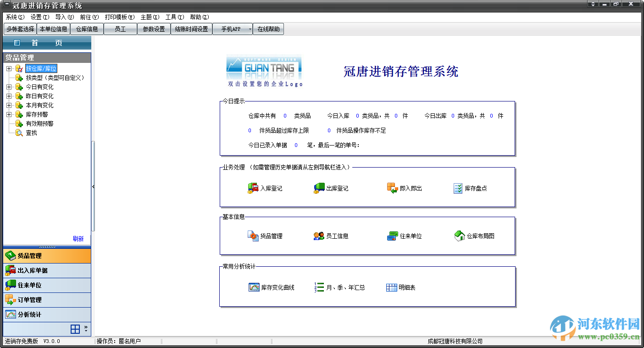The width and height of the screenshot is (644, 348).
Task: Open the 主题(X) menu
Action: tap(150, 17)
